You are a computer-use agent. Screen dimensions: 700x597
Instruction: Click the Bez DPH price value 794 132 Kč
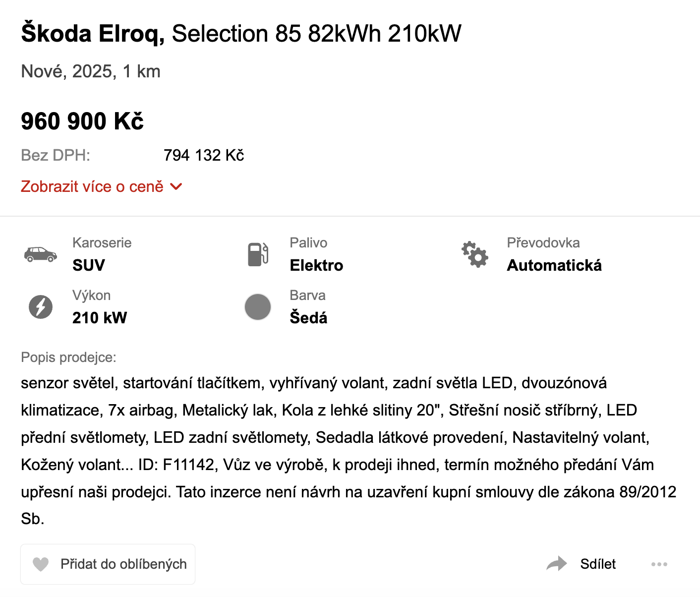point(204,155)
